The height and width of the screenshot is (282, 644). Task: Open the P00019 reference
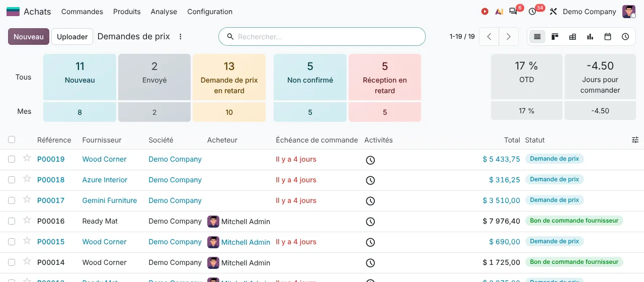point(51,159)
